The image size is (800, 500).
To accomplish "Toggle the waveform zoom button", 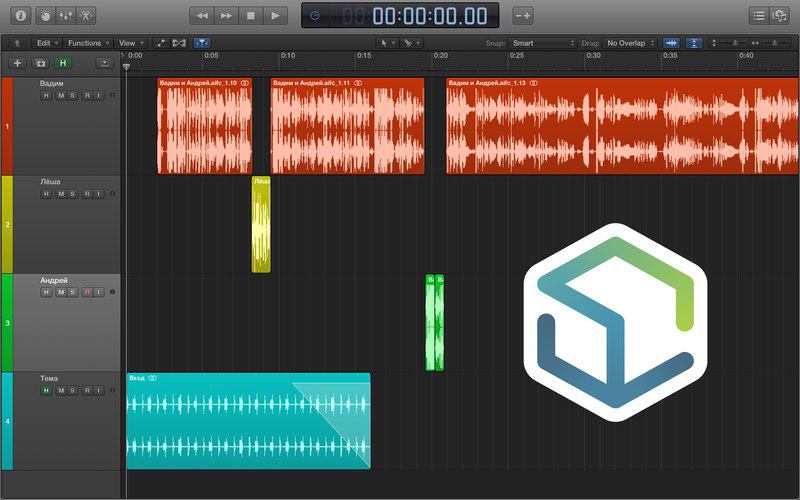I will (x=671, y=43).
